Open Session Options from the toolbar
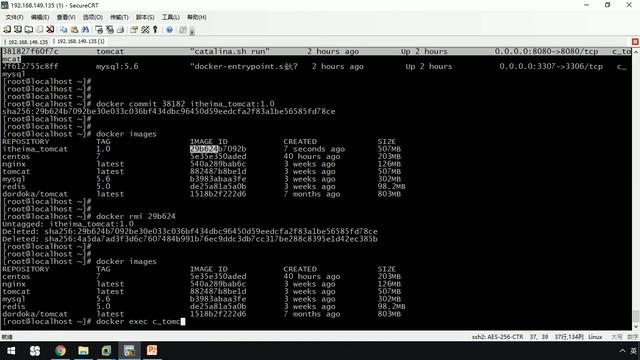 click(x=134, y=29)
